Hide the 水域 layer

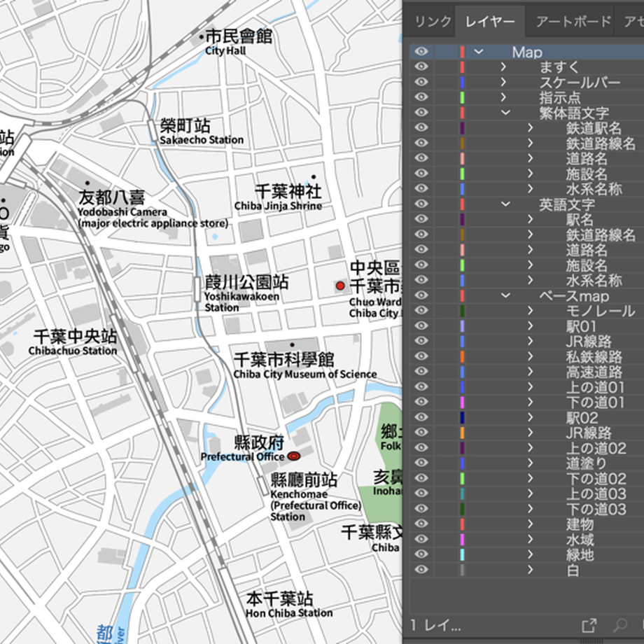click(x=421, y=539)
